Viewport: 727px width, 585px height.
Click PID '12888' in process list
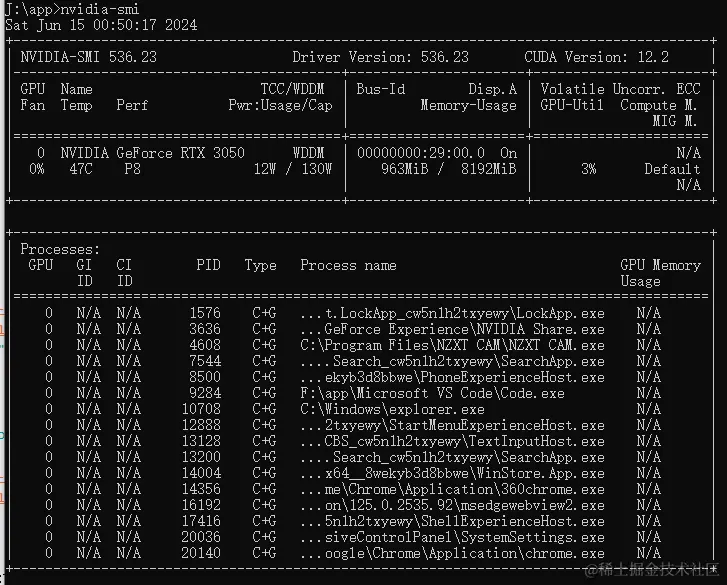point(201,425)
